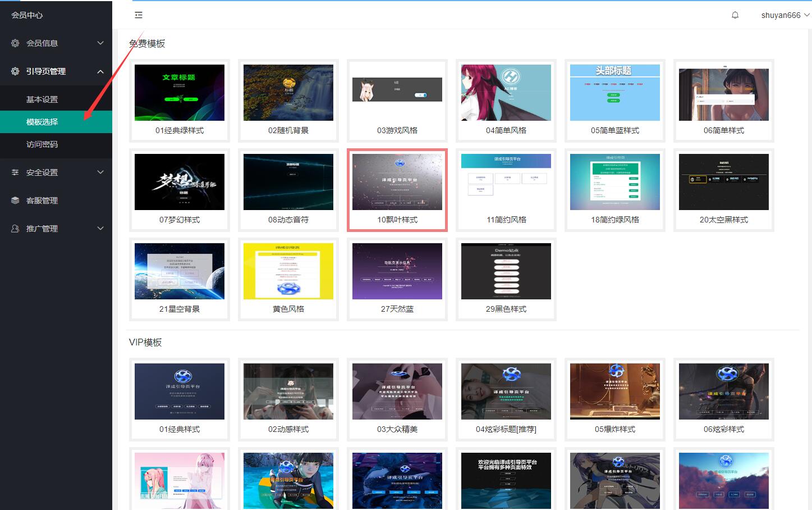
Task: Click the gear icon beside 会员信息
Action: (x=15, y=43)
